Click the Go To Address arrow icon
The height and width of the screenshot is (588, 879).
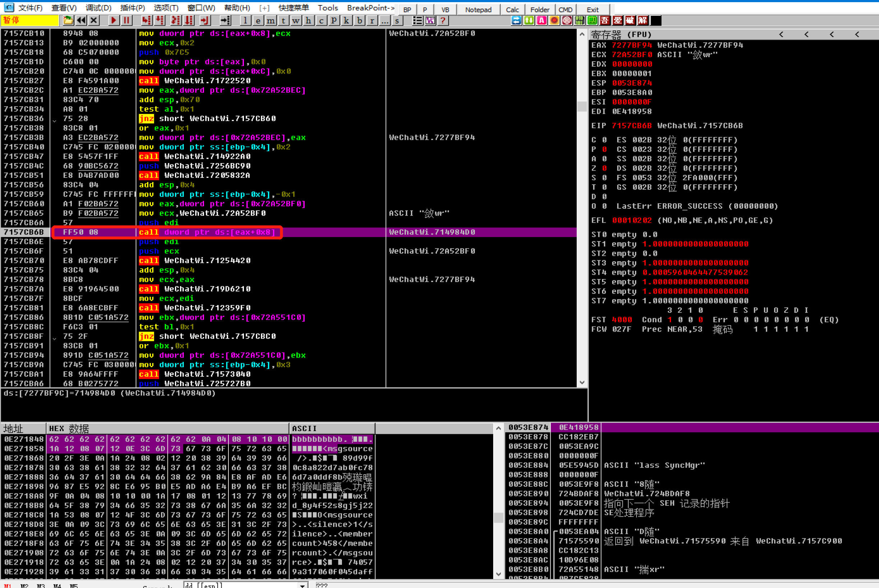225,20
